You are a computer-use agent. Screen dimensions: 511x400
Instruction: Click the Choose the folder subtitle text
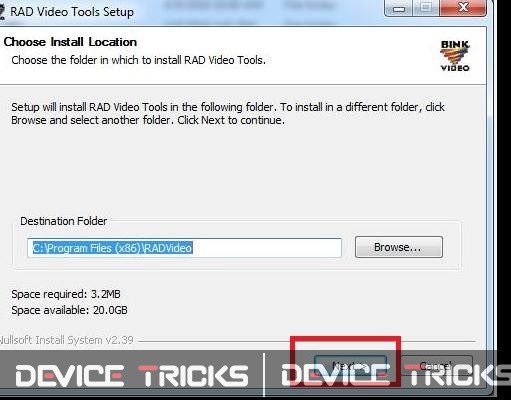click(x=138, y=60)
